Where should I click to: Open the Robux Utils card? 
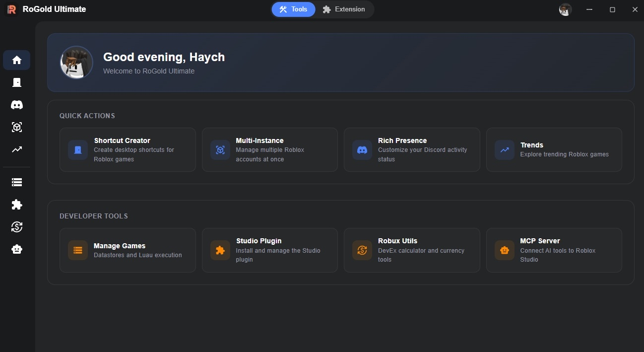(x=411, y=250)
